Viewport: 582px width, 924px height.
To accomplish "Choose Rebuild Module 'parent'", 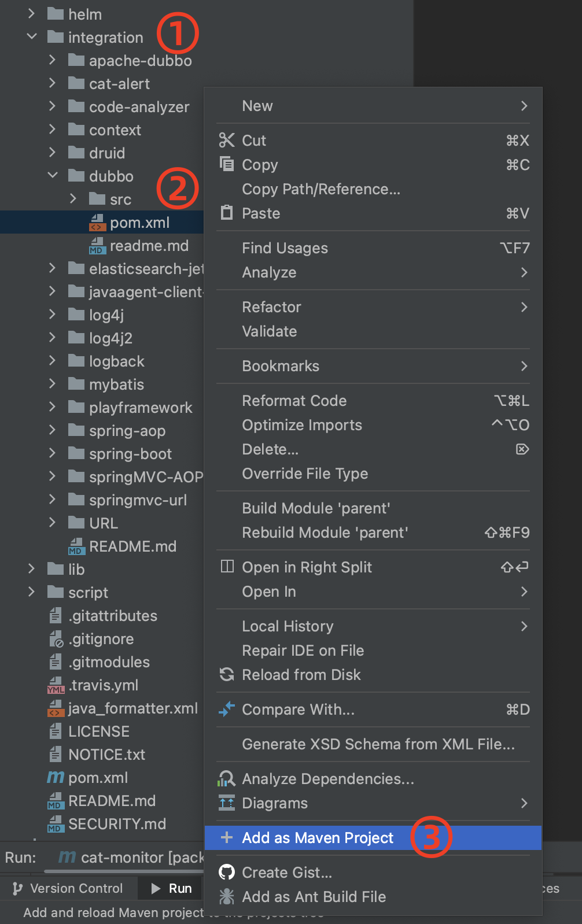I will point(373,533).
